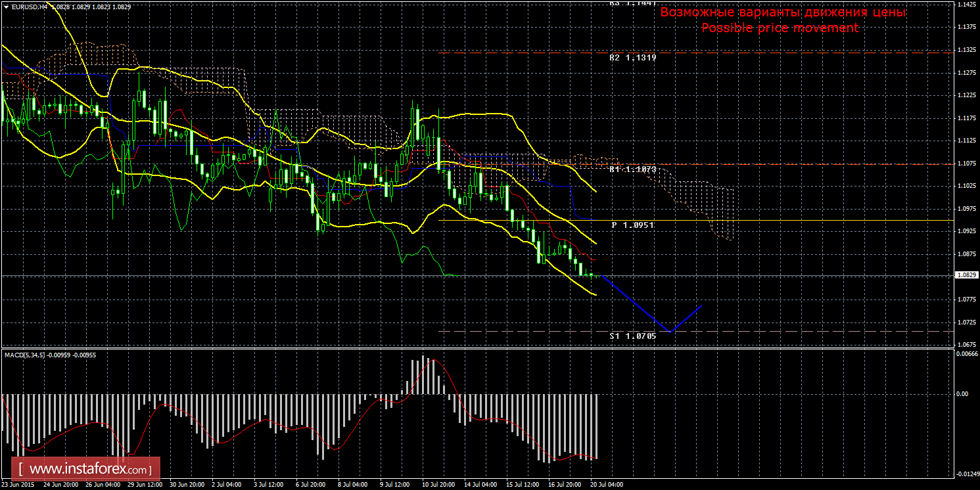Click the red 'Possible price movement' caption

[780, 28]
